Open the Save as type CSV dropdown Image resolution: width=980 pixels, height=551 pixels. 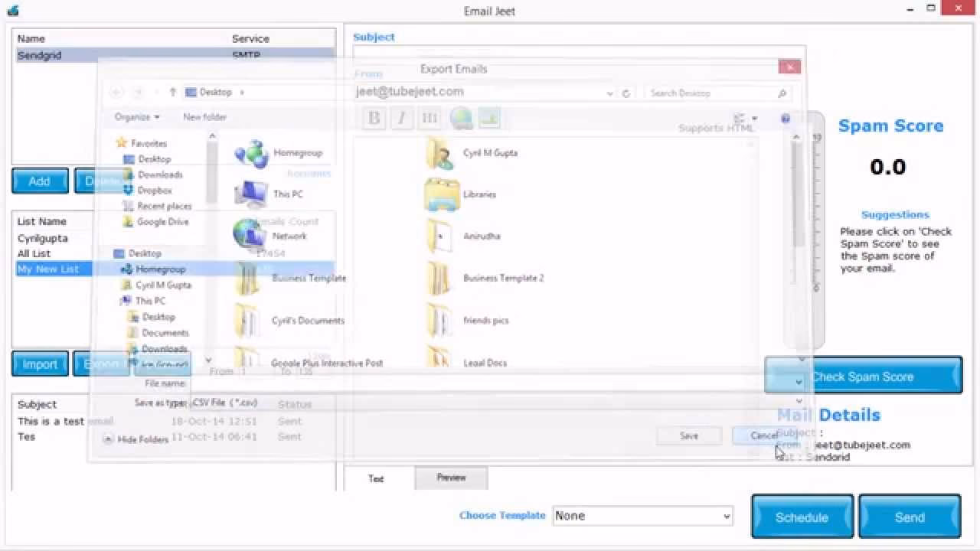click(x=799, y=400)
